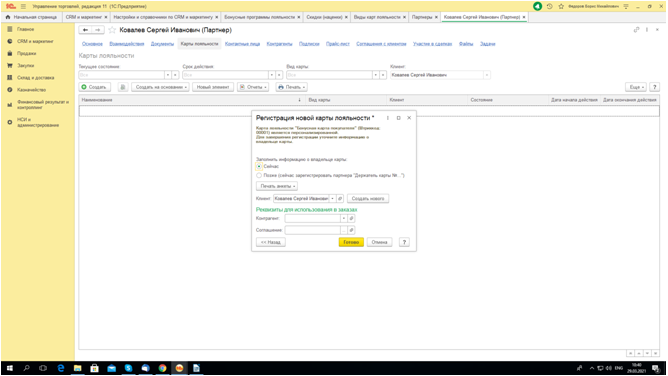
Task: Click the Создать нового button
Action: (368, 198)
